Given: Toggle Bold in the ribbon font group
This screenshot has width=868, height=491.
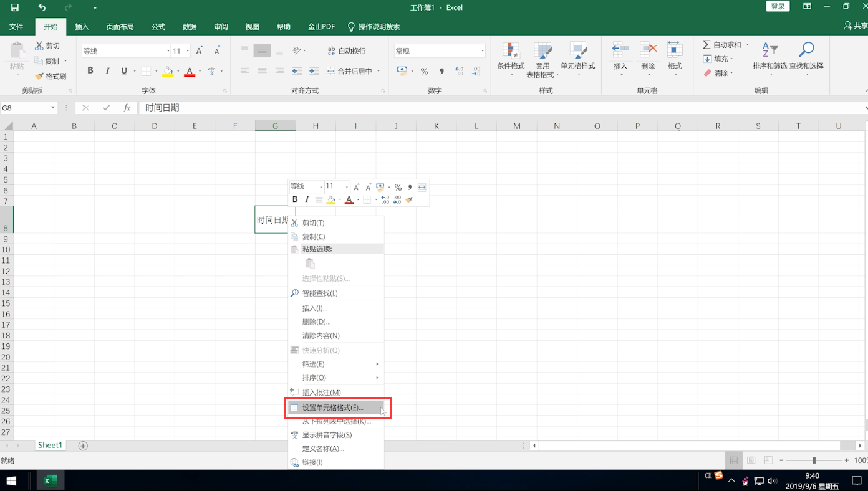Looking at the screenshot, I should click(90, 71).
